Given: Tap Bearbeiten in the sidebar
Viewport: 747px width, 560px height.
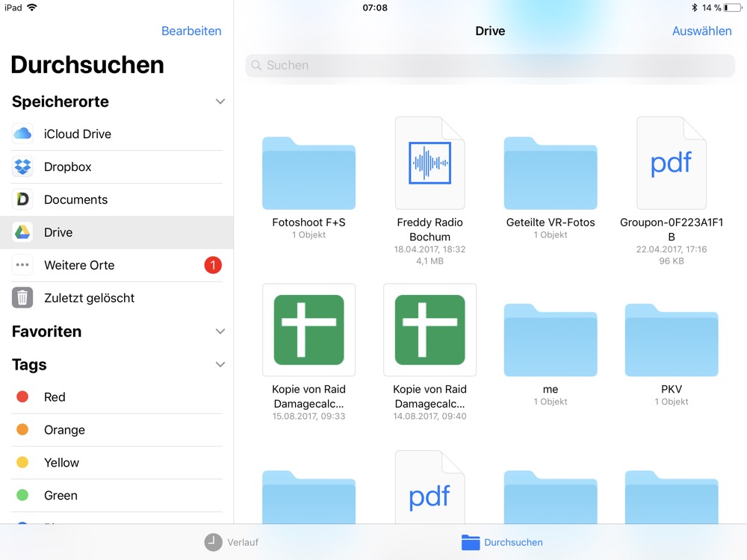Looking at the screenshot, I should coord(191,31).
